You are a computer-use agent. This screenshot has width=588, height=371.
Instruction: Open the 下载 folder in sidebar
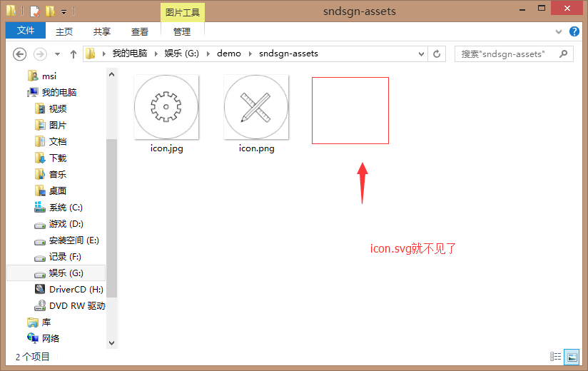58,158
